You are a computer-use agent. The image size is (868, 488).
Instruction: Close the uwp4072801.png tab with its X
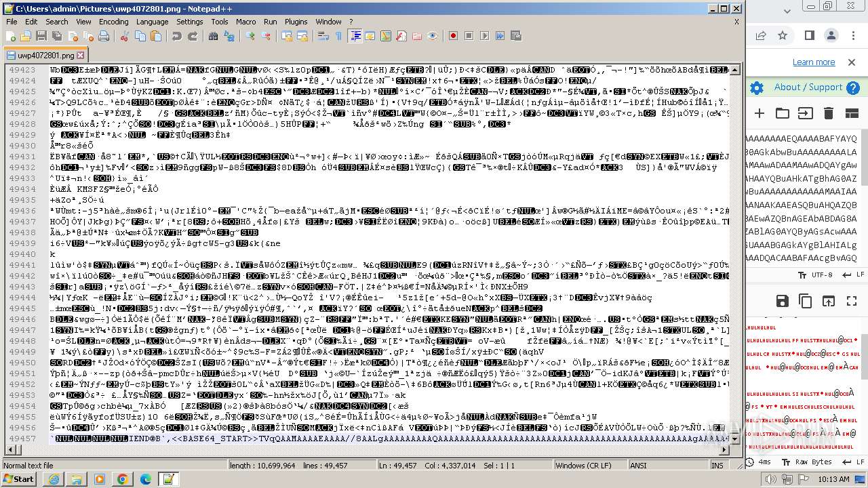[x=81, y=56]
